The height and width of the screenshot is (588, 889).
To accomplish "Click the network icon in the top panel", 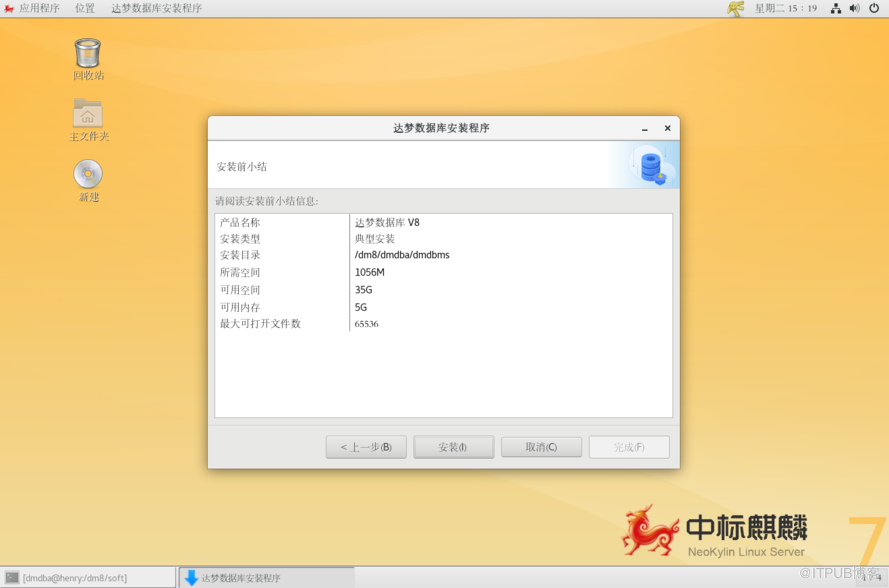I will (836, 8).
